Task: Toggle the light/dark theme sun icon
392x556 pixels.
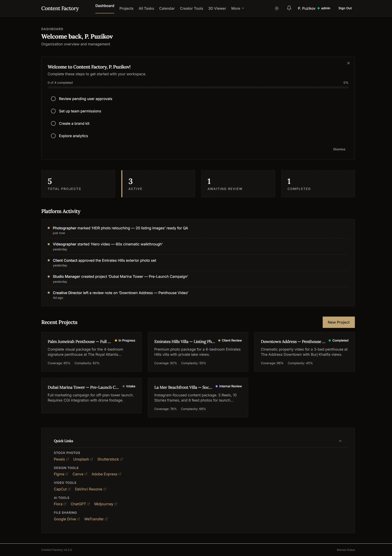Action: (277, 8)
